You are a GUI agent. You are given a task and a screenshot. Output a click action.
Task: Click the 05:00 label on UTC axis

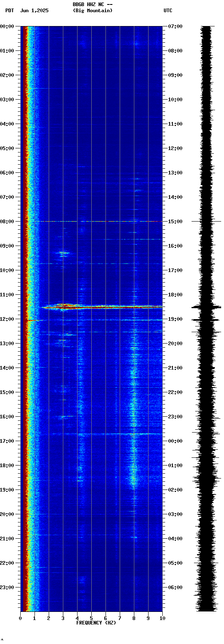pos(175,563)
